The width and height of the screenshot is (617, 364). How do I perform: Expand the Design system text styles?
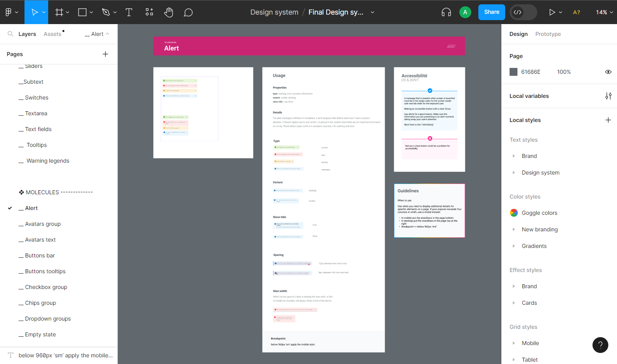click(514, 173)
